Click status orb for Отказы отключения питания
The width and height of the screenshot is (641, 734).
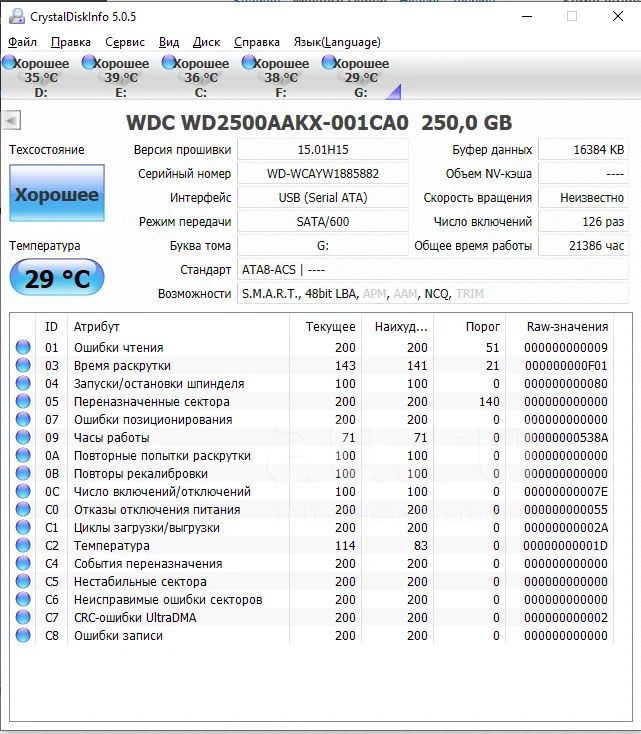(23, 509)
